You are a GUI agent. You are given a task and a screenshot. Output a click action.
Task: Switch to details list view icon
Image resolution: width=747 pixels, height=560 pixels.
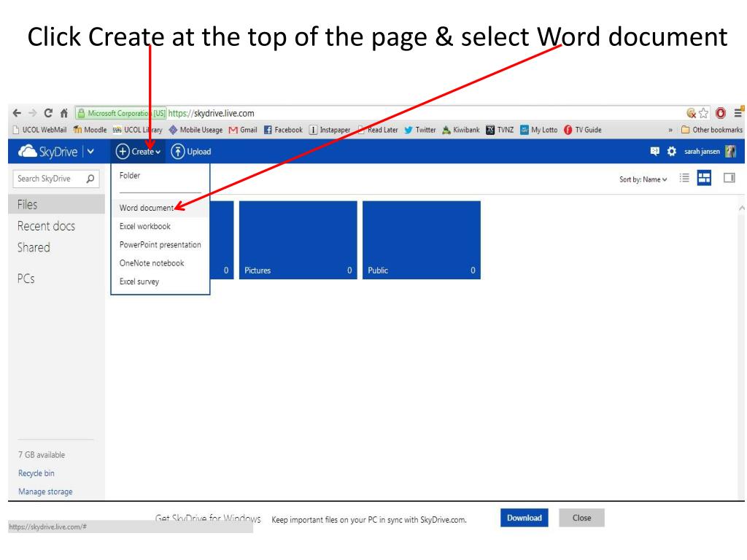684,178
